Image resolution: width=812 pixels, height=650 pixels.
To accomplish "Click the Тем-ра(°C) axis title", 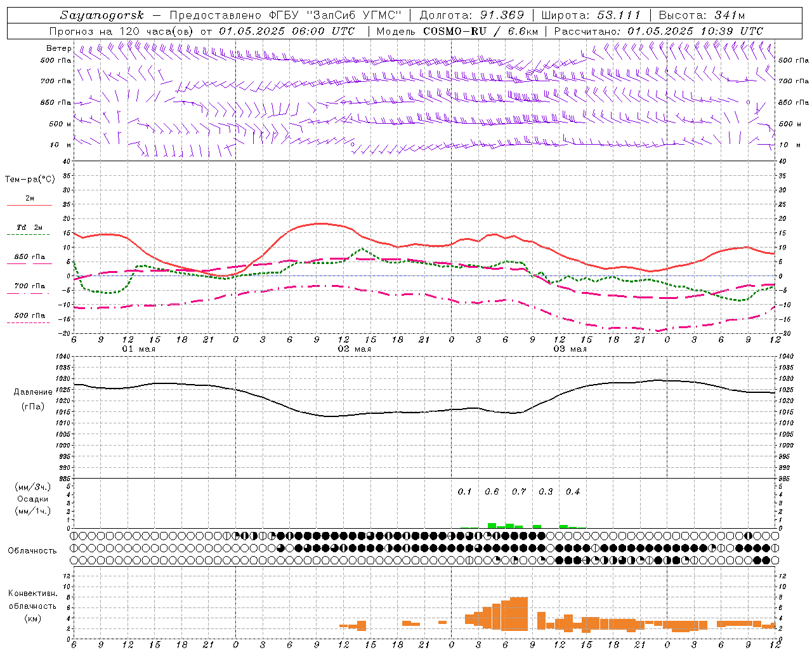I will coord(30,180).
